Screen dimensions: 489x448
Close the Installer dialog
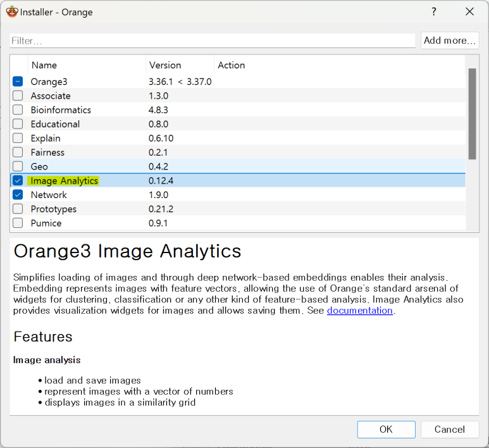tap(469, 12)
